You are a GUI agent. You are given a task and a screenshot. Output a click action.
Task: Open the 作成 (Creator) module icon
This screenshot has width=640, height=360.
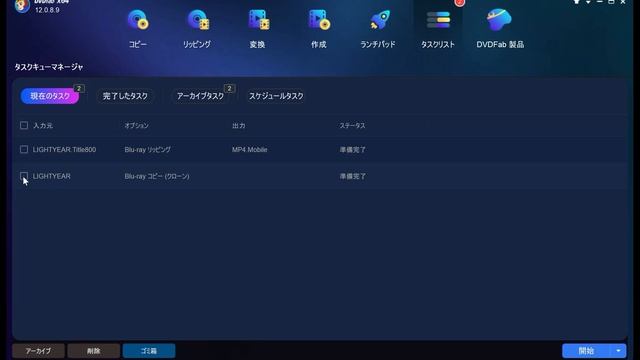click(319, 20)
